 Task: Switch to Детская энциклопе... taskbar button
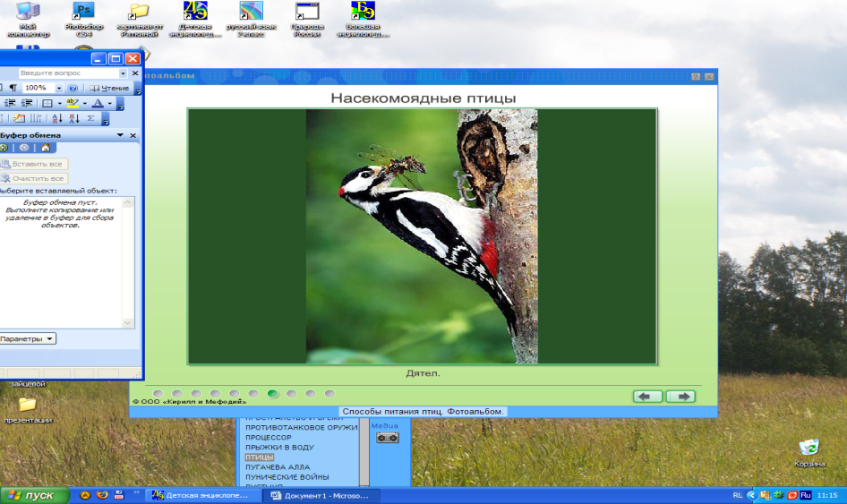202,495
